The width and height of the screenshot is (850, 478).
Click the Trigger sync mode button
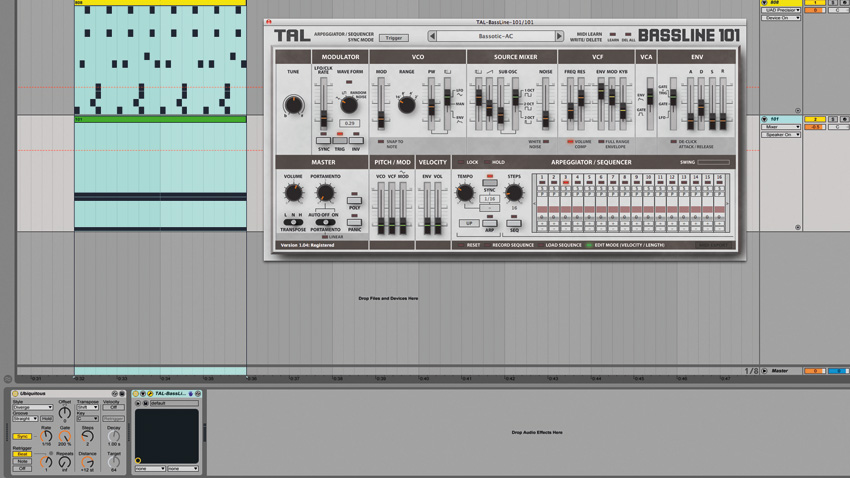point(394,38)
